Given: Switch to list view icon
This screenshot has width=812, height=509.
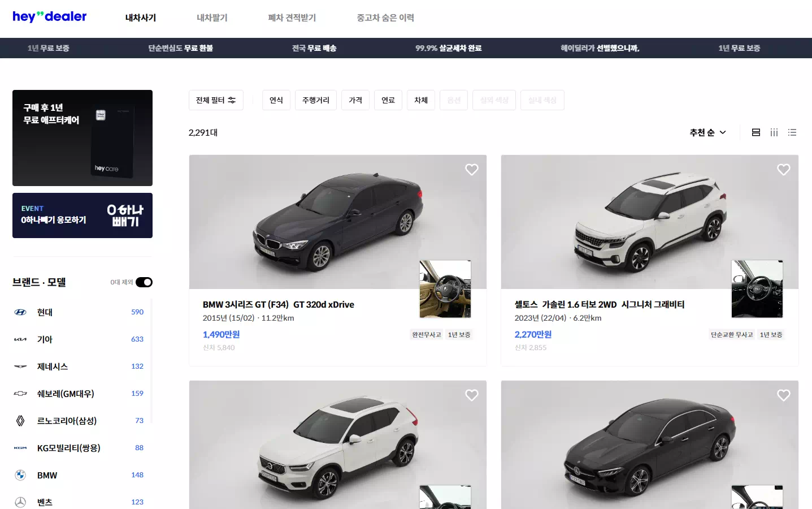Looking at the screenshot, I should (x=792, y=132).
